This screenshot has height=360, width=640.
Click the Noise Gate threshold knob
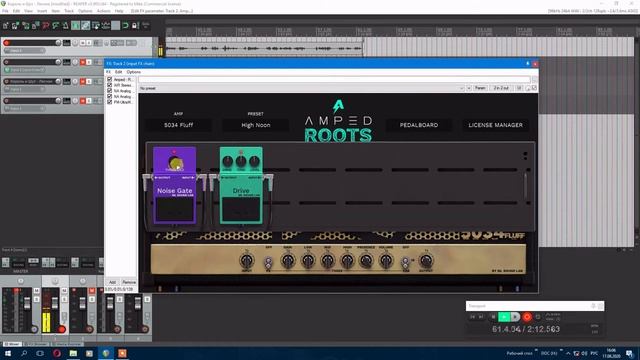tap(175, 163)
